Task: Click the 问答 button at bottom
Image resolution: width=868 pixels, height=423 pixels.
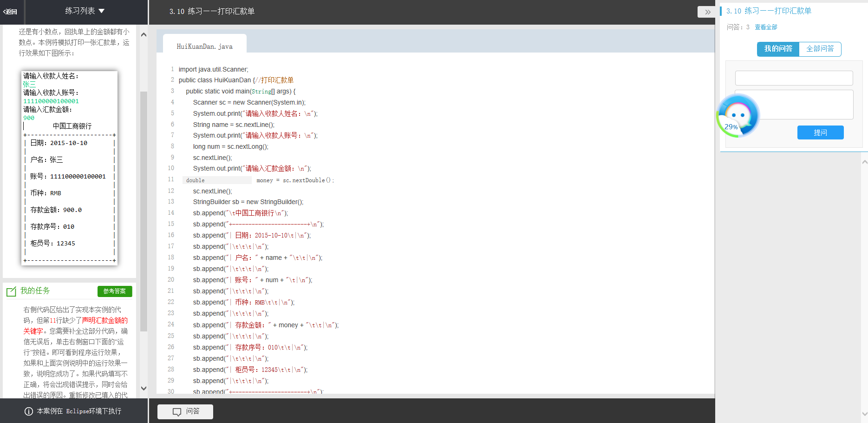Action: tap(185, 411)
